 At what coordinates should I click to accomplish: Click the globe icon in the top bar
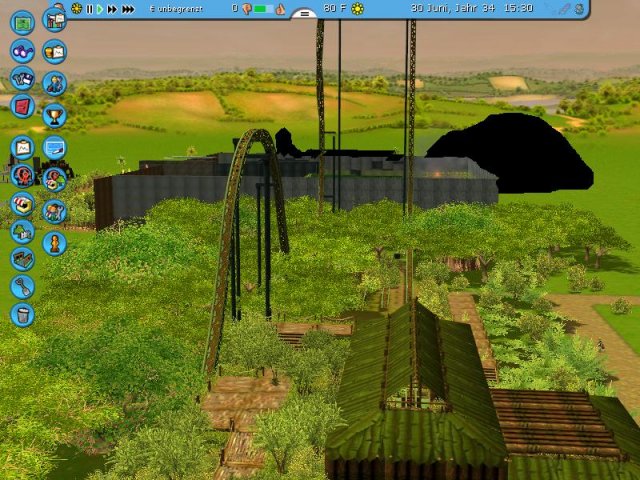tap(579, 9)
